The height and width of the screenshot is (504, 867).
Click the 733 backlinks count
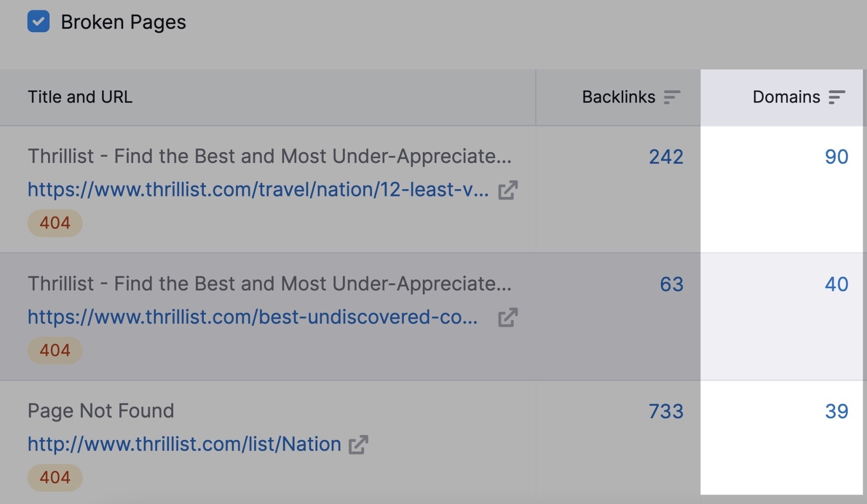coord(666,411)
